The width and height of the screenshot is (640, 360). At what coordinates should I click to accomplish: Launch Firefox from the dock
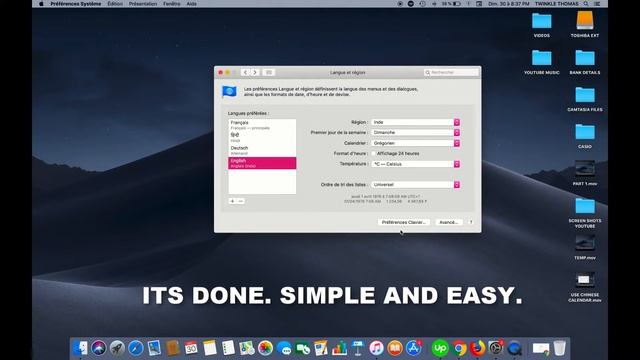(x=477, y=348)
